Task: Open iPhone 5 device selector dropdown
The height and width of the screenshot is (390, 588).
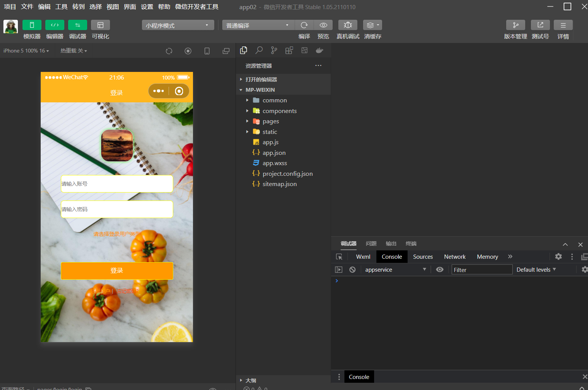Action: 26,51
